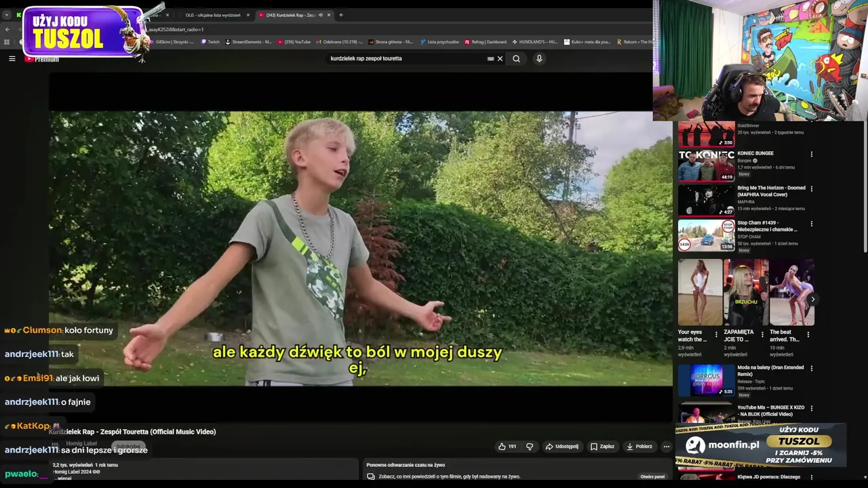Screen dimensions: 868x488
Task: Click the Subskrybuj button
Action: coord(127,446)
